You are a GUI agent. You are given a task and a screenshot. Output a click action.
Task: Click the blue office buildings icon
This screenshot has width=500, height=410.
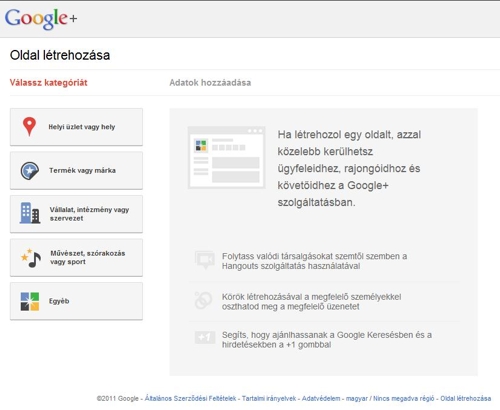coord(30,213)
